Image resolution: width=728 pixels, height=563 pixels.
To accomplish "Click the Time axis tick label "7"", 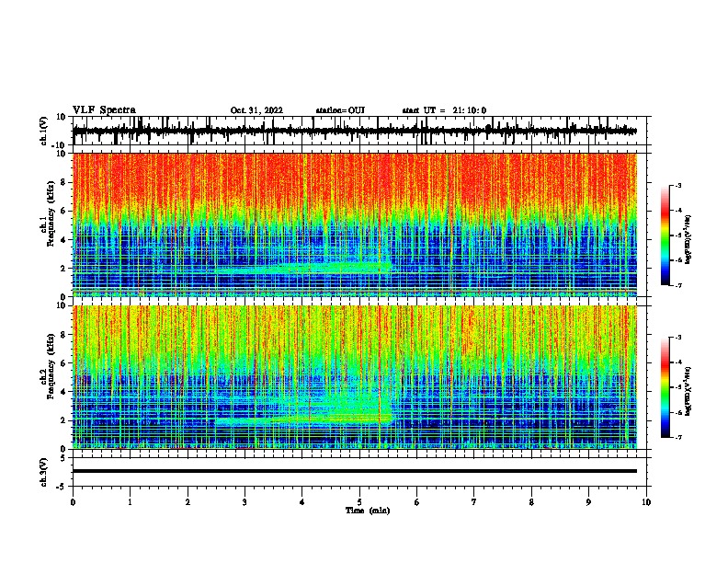I will pyautogui.click(x=474, y=502).
